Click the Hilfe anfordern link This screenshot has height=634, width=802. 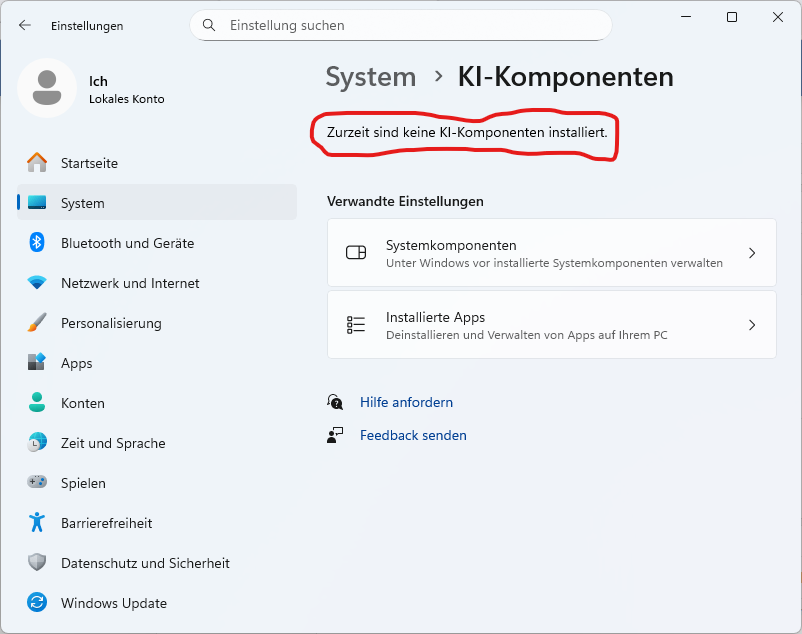[x=406, y=402]
